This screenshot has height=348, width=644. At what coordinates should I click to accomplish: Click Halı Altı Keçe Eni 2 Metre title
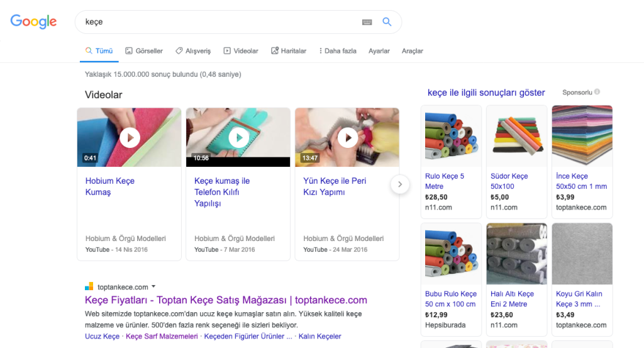click(x=512, y=299)
